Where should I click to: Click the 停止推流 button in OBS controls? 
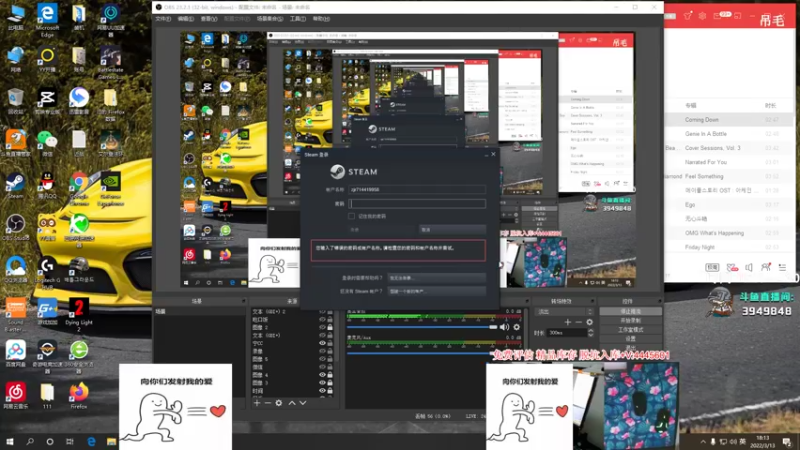click(631, 311)
